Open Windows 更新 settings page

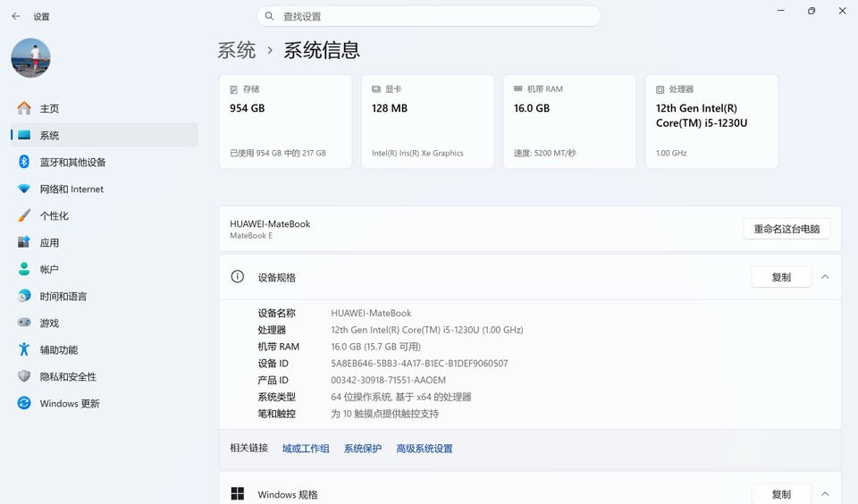coord(104,403)
